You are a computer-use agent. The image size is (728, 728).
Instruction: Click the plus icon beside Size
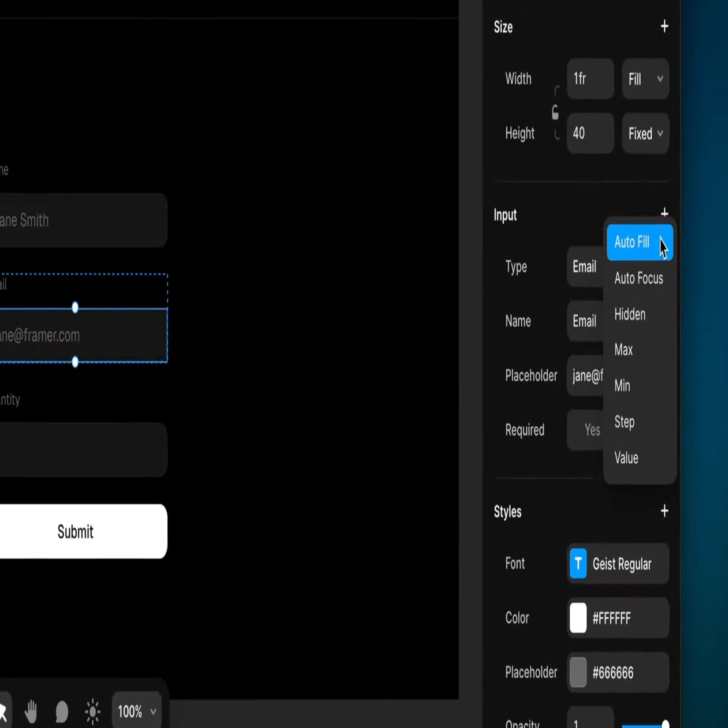pos(664,26)
